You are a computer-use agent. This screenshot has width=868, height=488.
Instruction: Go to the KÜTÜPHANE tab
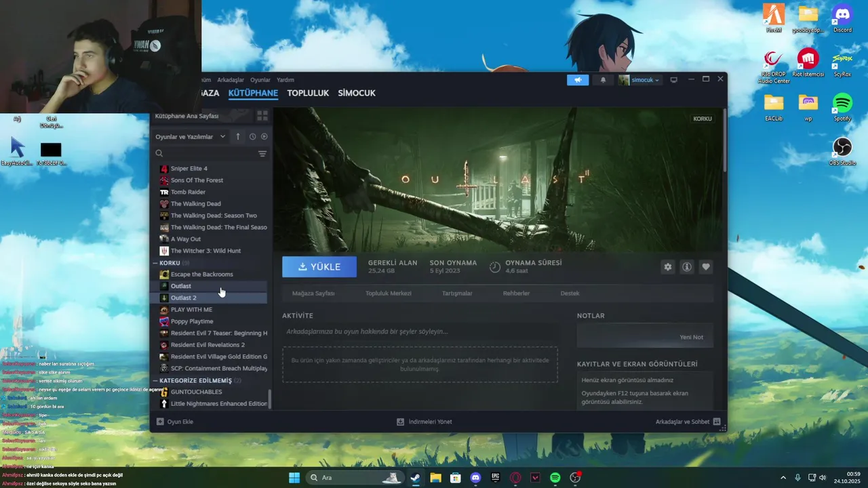pyautogui.click(x=253, y=93)
